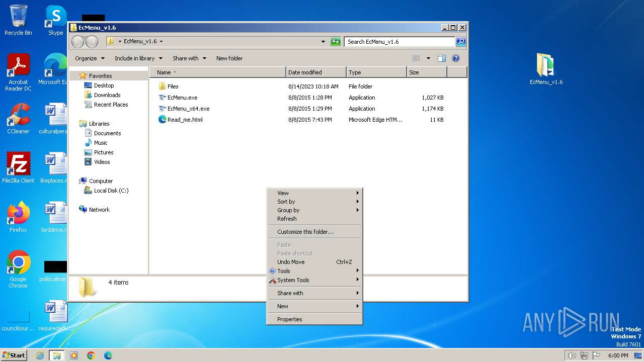Click the Action Center flag icon
Image resolution: width=644 pixels, height=362 pixels.
coord(596,355)
